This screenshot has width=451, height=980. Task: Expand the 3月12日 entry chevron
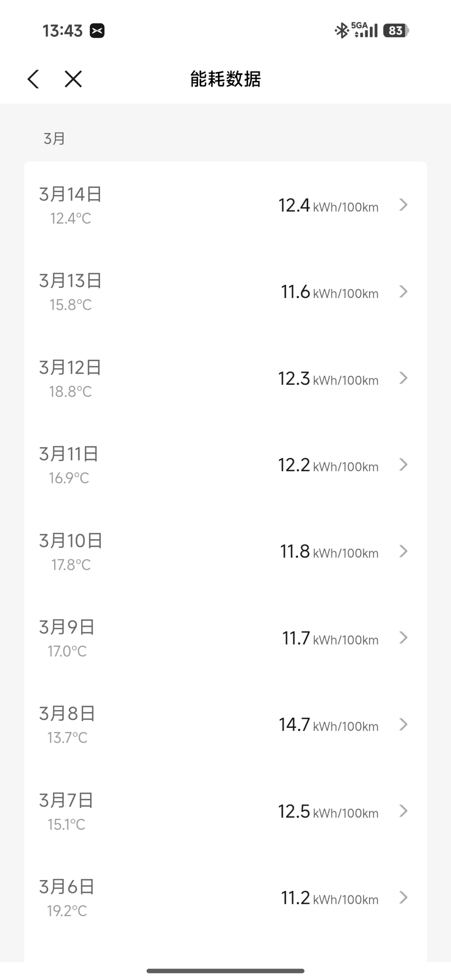click(403, 378)
